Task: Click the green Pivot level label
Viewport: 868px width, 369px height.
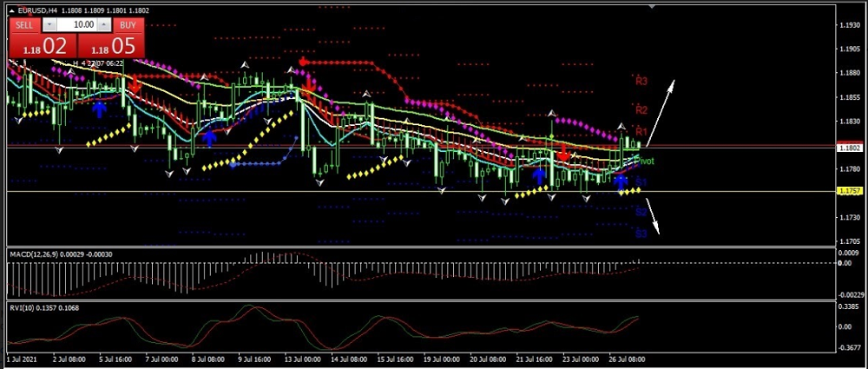Action: click(x=646, y=161)
